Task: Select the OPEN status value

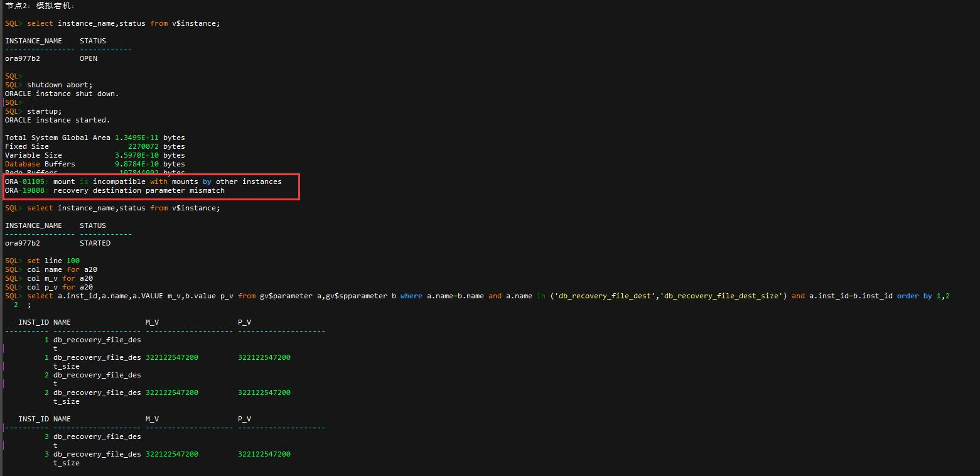Action: pyautogui.click(x=89, y=58)
